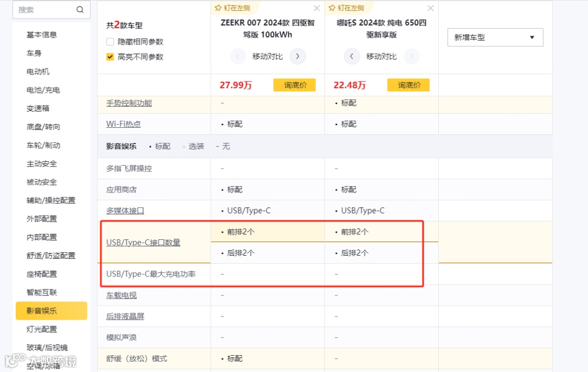The image size is (588, 372).
Task: Uncheck the 高亮不同参数 checkbox
Action: pyautogui.click(x=110, y=57)
